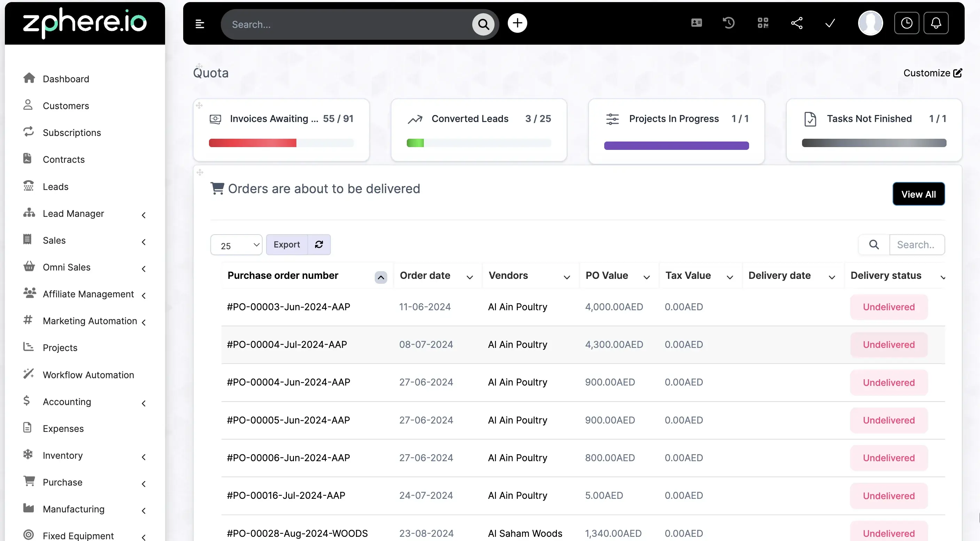Click the QR code scanner icon
The image size is (980, 541).
(763, 23)
